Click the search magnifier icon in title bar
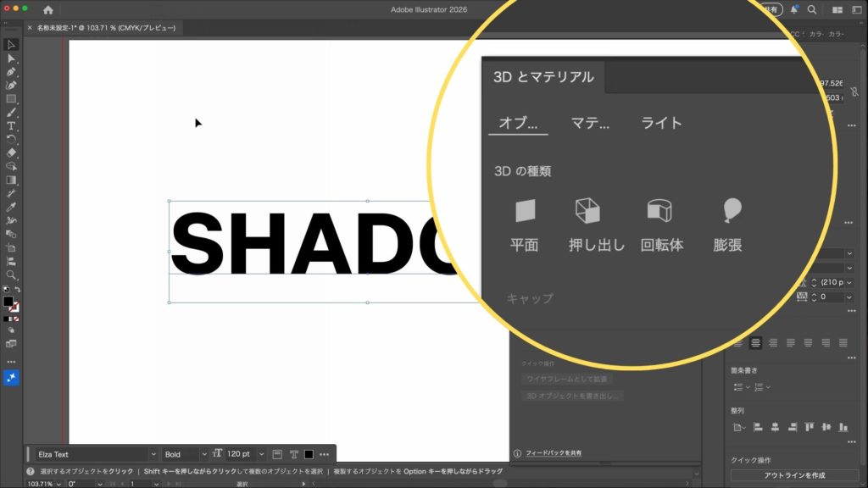This screenshot has width=868, height=488. pyautogui.click(x=812, y=9)
